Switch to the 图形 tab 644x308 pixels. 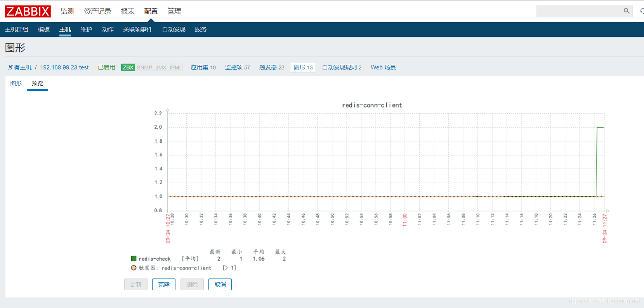click(16, 83)
